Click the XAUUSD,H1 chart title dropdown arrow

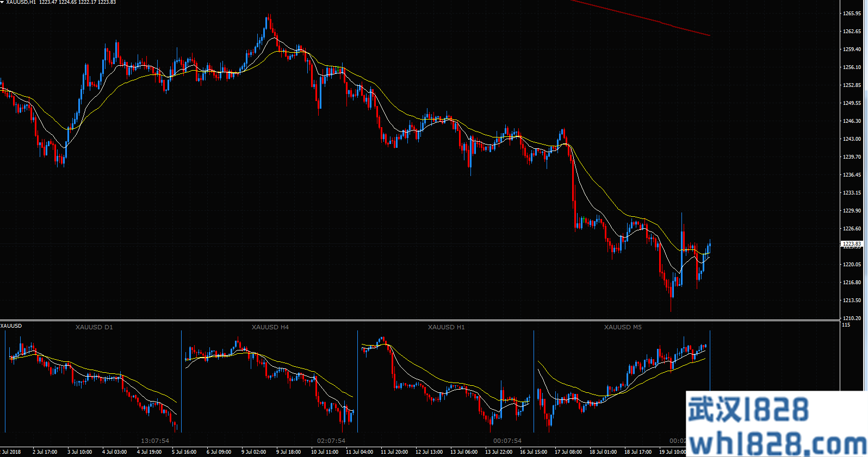tap(3, 2)
